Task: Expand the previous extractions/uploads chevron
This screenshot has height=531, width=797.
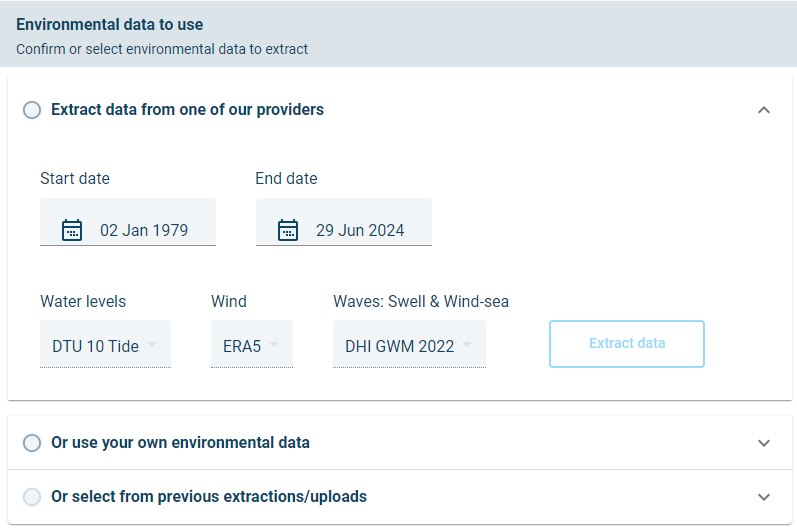Action: (764, 497)
